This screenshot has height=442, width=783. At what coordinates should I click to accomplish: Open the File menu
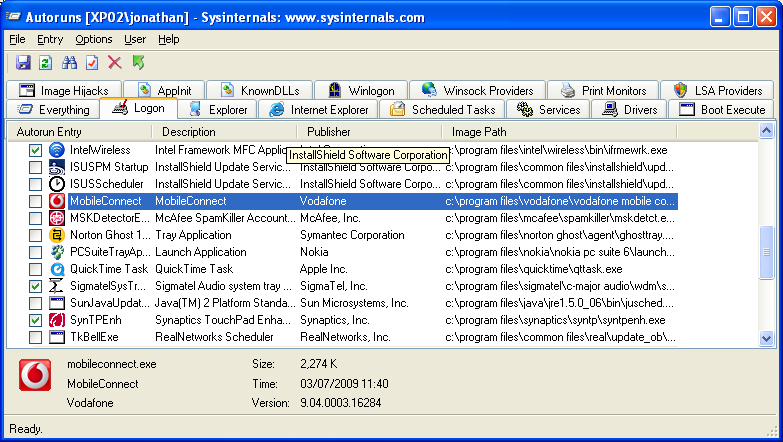[17, 39]
